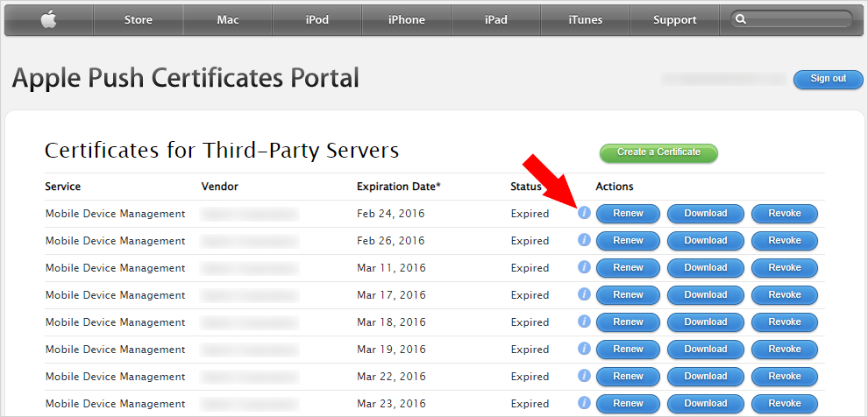868x417 pixels.
Task: Open the iPad navigation item
Action: click(x=496, y=20)
